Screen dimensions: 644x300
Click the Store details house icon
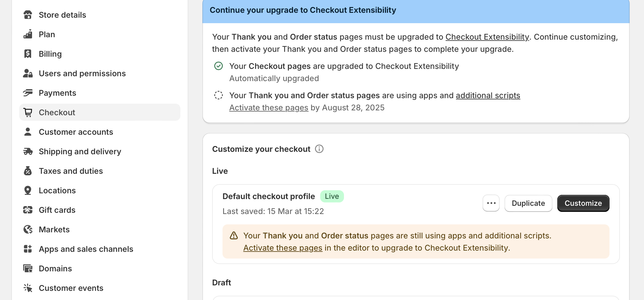[x=28, y=15]
